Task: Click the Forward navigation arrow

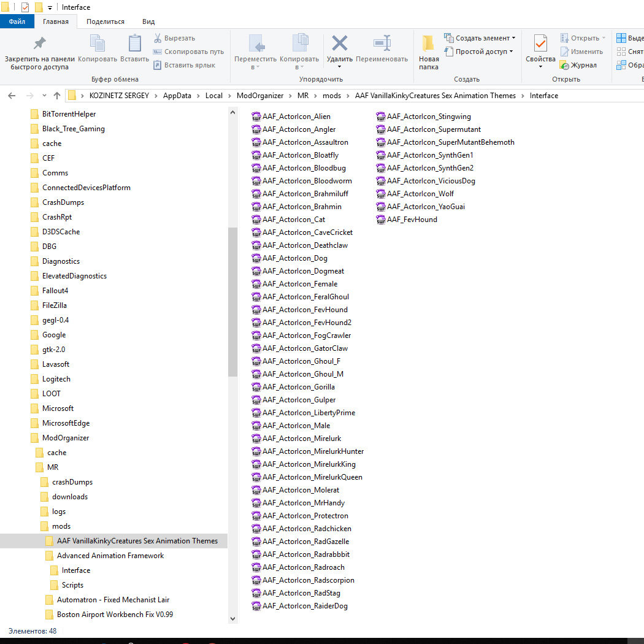Action: tap(29, 96)
